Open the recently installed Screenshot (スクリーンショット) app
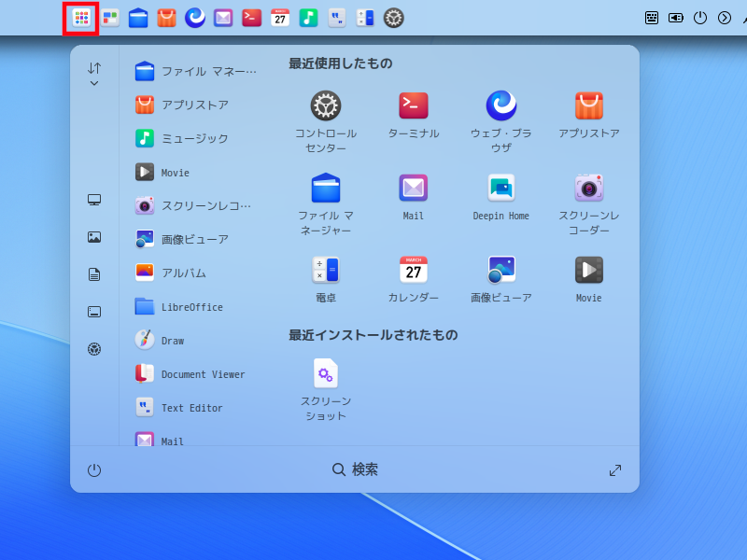Viewport: 747px width, 560px height. click(326, 374)
